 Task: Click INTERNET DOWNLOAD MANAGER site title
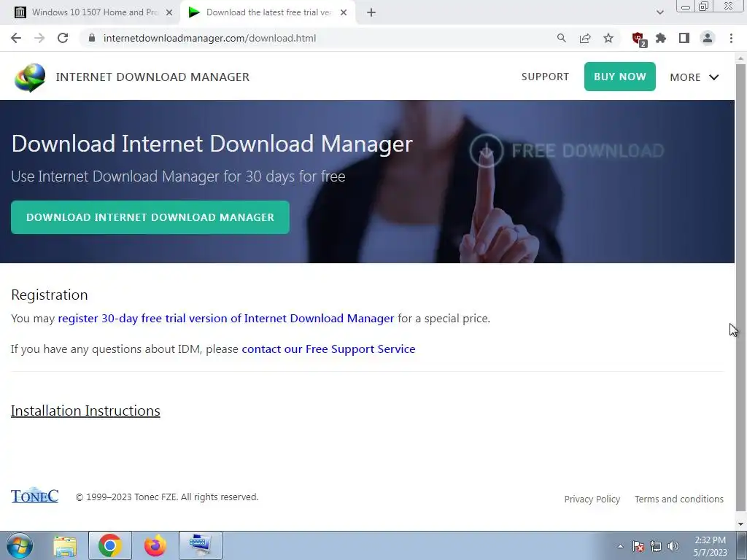pyautogui.click(x=152, y=77)
